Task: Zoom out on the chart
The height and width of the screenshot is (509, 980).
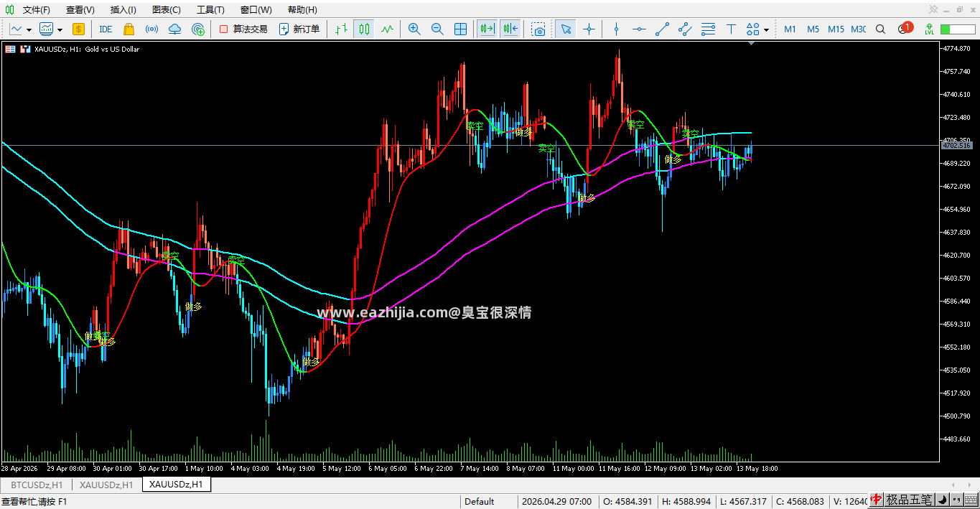Action: coord(437,29)
